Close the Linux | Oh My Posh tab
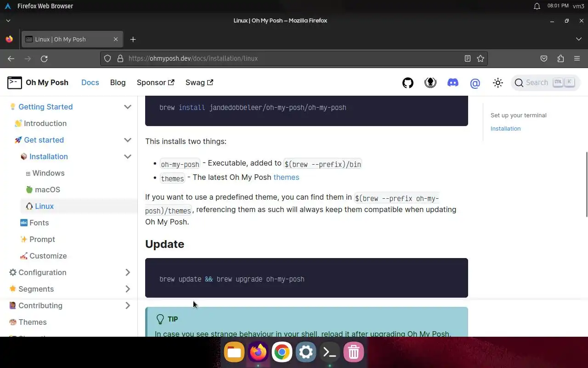This screenshot has height=368, width=588. click(116, 39)
